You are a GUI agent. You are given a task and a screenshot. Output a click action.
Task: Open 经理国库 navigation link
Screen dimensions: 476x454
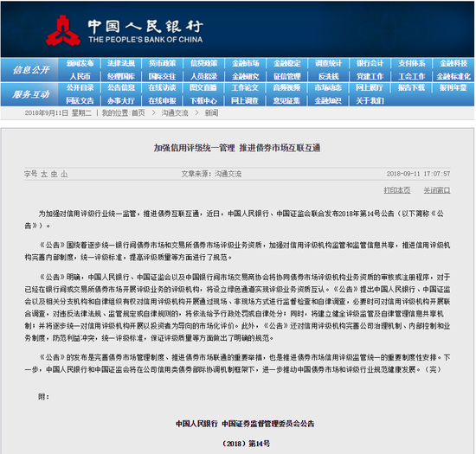pyautogui.click(x=121, y=76)
